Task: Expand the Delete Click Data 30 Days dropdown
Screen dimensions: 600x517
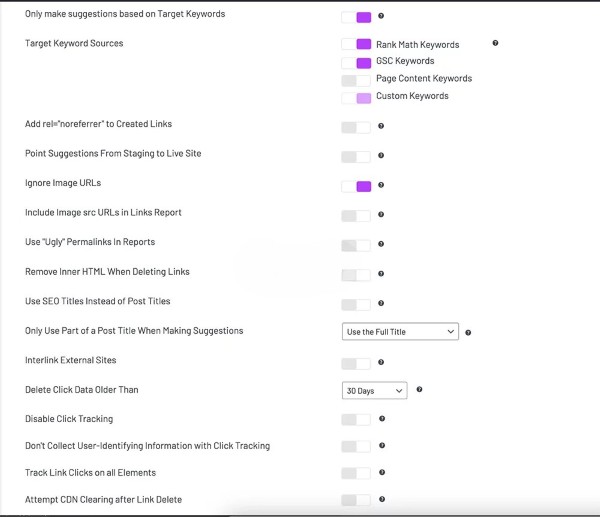Action: [375, 390]
